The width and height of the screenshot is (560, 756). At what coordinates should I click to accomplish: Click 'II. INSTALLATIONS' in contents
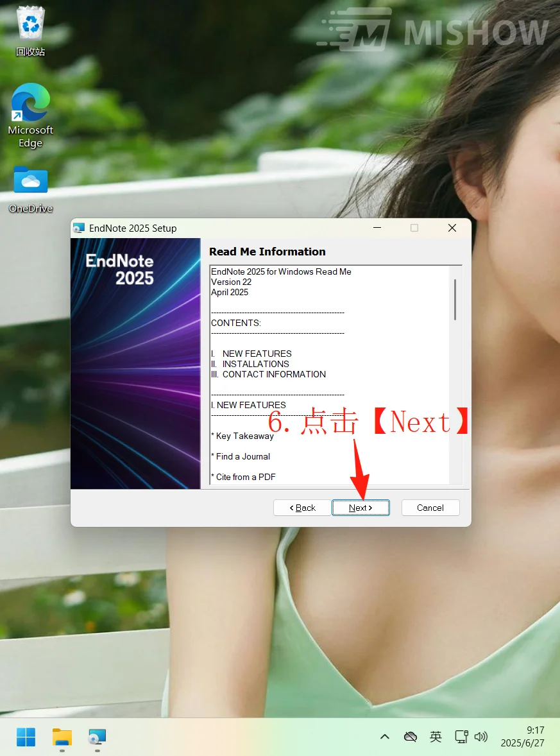250,364
